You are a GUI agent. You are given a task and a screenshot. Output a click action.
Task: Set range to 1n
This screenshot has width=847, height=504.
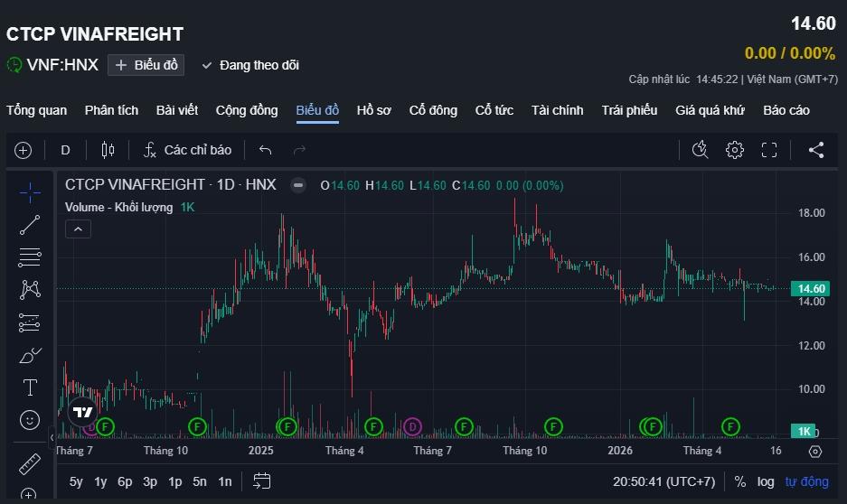pos(225,481)
